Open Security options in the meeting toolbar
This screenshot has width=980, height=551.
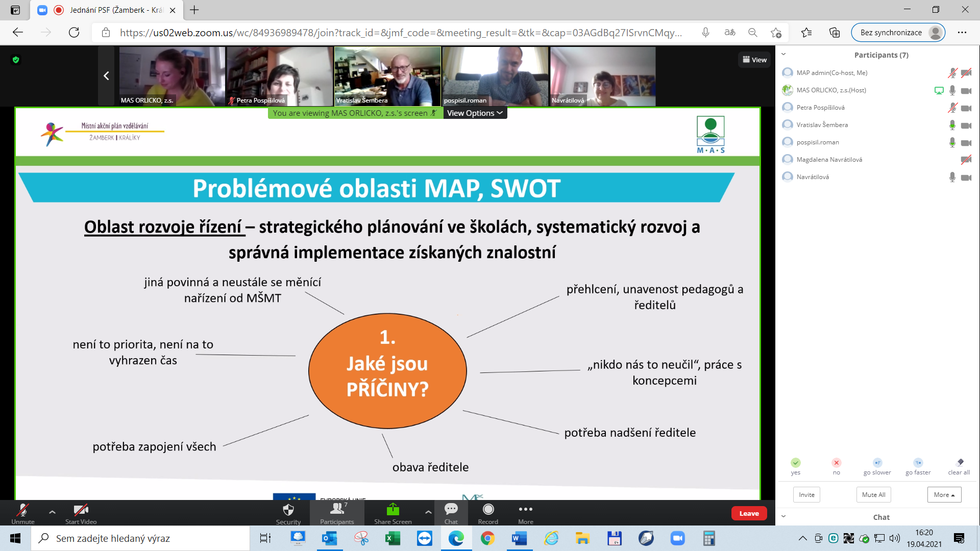[x=288, y=513]
